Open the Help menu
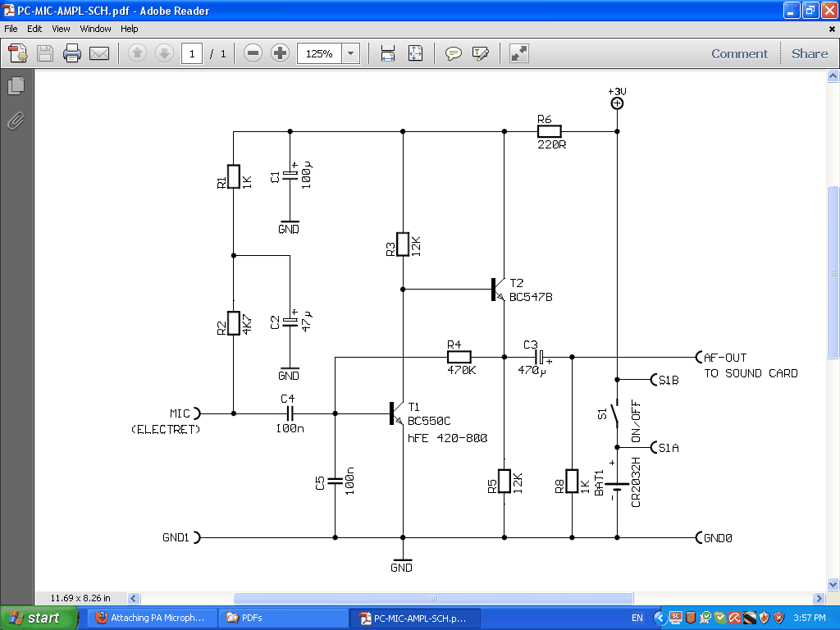This screenshot has height=630, width=840. click(129, 29)
